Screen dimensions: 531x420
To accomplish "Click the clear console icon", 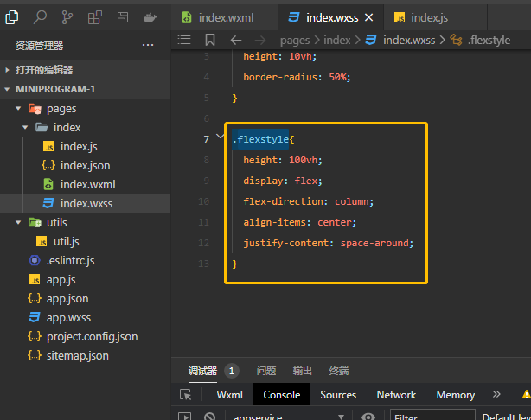I will pos(209,417).
